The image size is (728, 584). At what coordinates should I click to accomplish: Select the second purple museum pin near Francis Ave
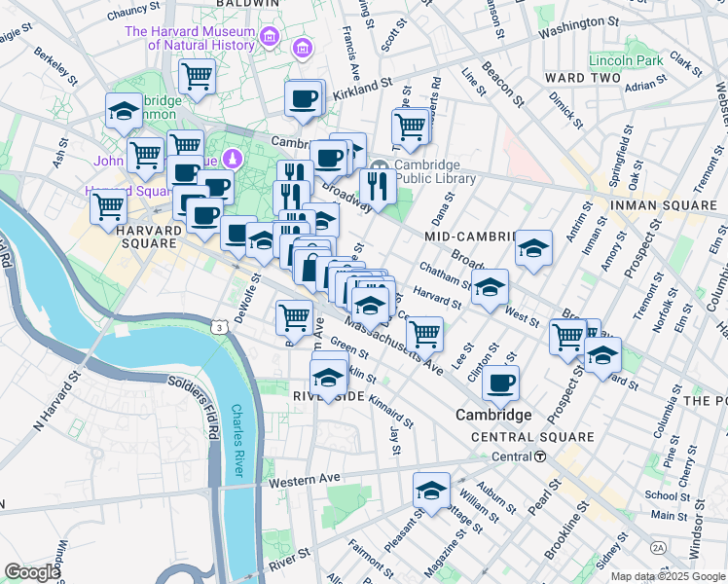[x=303, y=50]
